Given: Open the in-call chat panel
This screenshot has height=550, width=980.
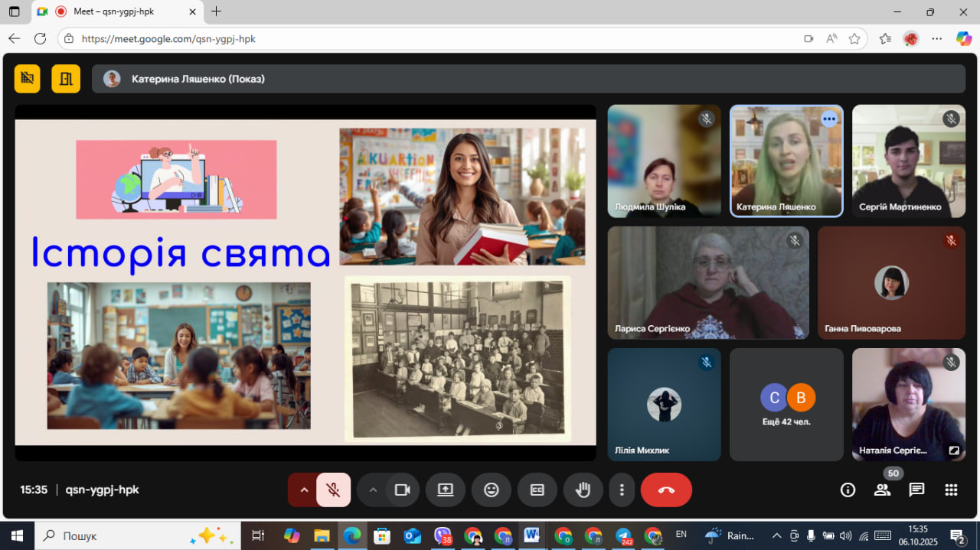Looking at the screenshot, I should [x=916, y=490].
